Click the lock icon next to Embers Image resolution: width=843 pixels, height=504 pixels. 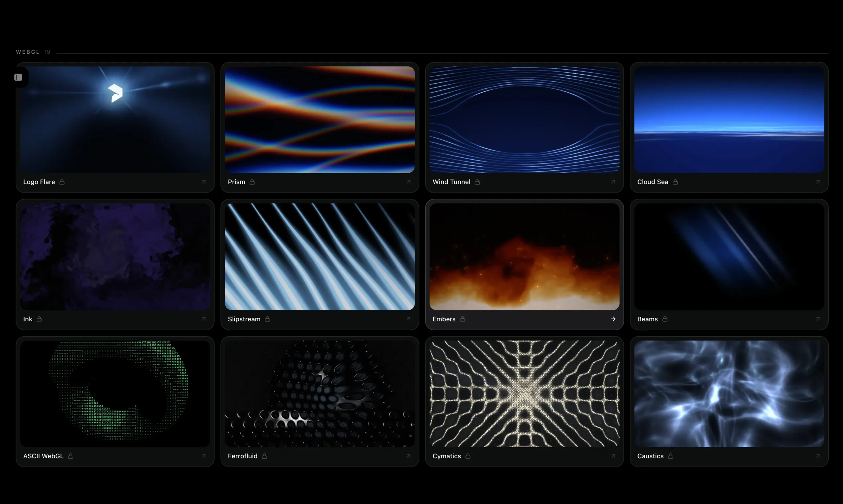[462, 319]
